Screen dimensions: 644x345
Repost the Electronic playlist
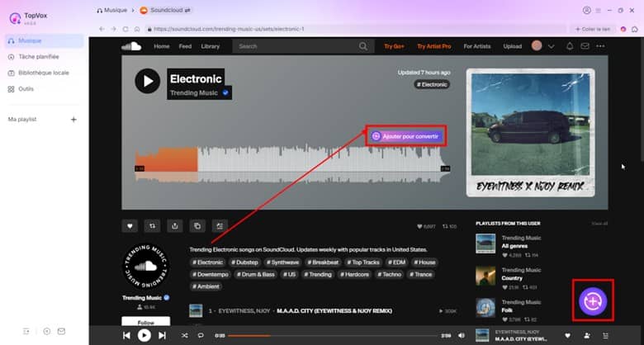[153, 226]
